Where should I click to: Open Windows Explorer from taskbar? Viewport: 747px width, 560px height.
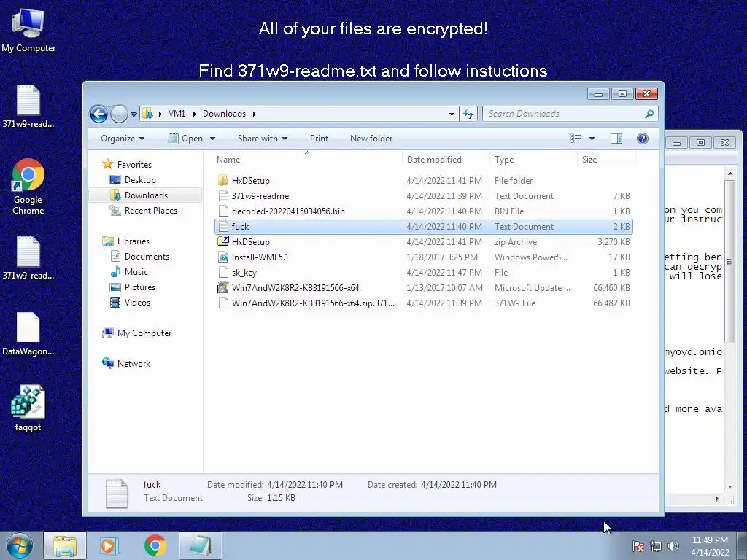(x=65, y=545)
